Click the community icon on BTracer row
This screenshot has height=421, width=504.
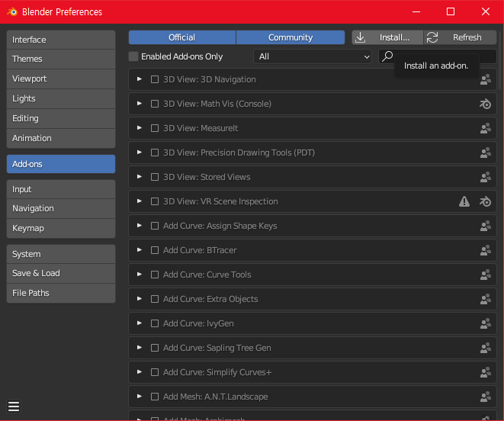coord(486,250)
